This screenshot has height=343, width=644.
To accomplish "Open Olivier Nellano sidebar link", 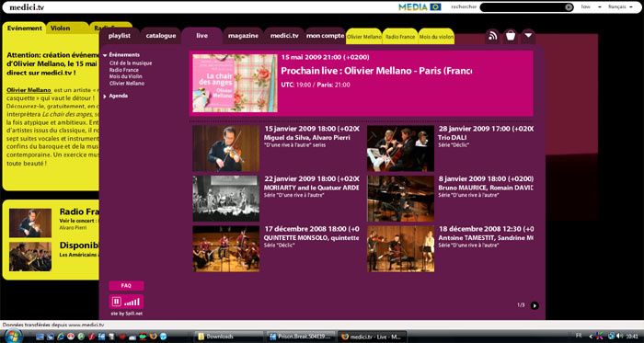I will click(127, 84).
